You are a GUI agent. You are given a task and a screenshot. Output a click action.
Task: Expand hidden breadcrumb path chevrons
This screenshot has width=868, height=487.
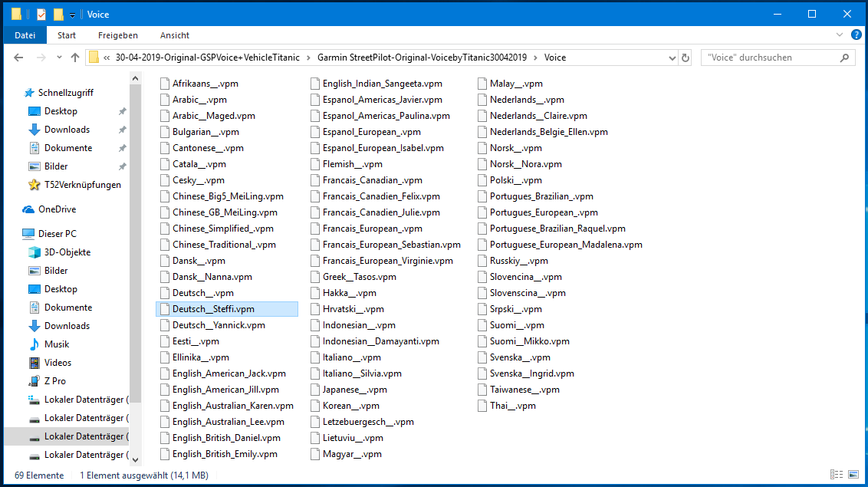click(x=107, y=58)
